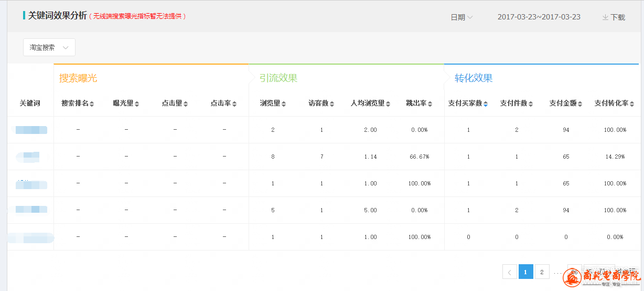This screenshot has height=291, width=644.
Task: Click the blurred keyword in the first row
Action: (x=31, y=130)
